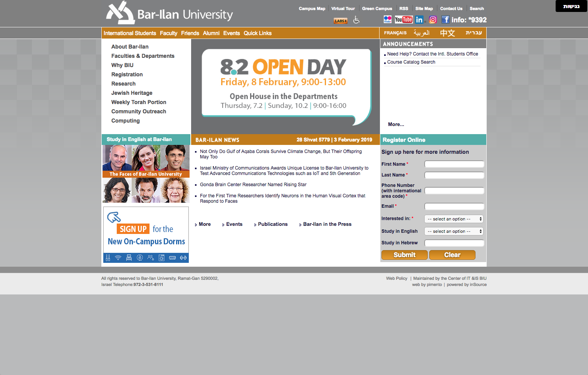588x375 pixels.
Task: Open the Flickr page icon
Action: (388, 20)
